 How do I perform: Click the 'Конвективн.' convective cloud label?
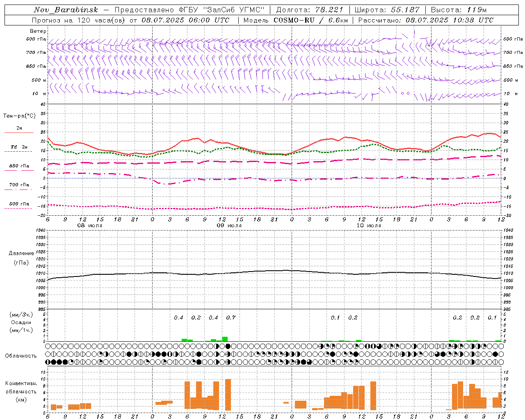click(21, 383)
